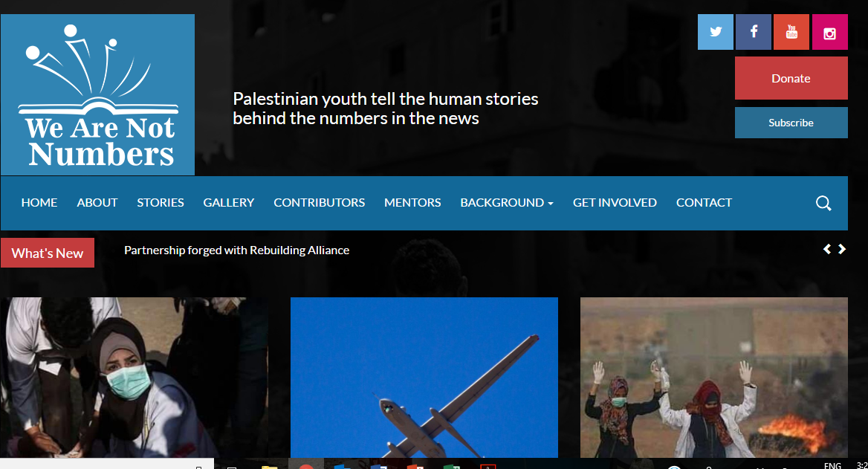Viewport: 868px width, 469px height.
Task: Click the search magnifier icon
Action: click(x=823, y=203)
